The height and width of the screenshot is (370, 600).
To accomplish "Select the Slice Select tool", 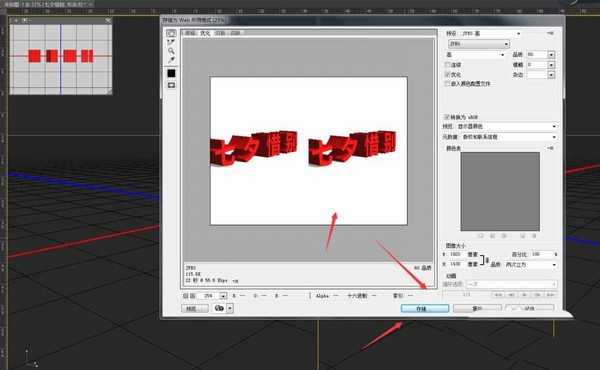I will point(171,42).
